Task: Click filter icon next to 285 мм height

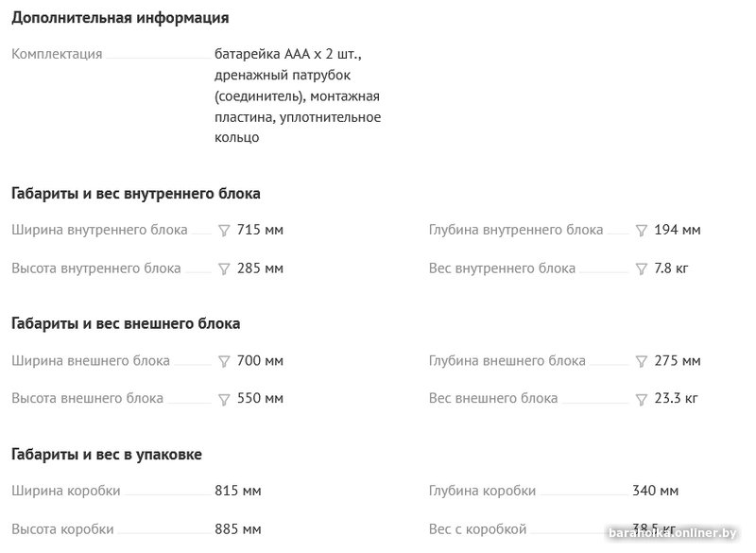Action: (x=224, y=269)
